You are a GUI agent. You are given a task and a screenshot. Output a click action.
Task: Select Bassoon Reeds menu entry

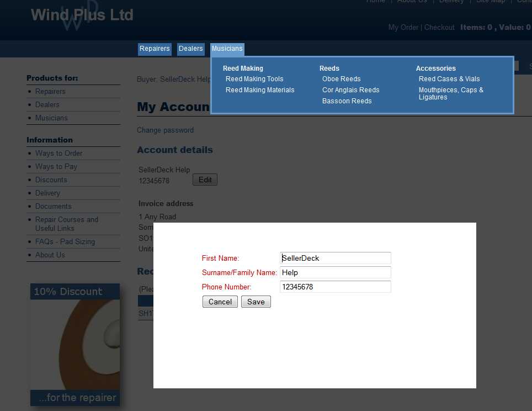click(x=347, y=101)
